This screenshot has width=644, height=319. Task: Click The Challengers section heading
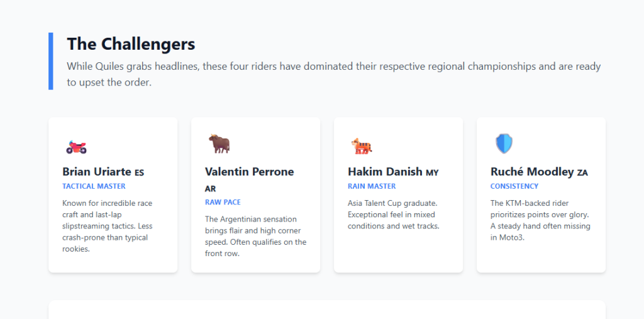pyautogui.click(x=131, y=44)
